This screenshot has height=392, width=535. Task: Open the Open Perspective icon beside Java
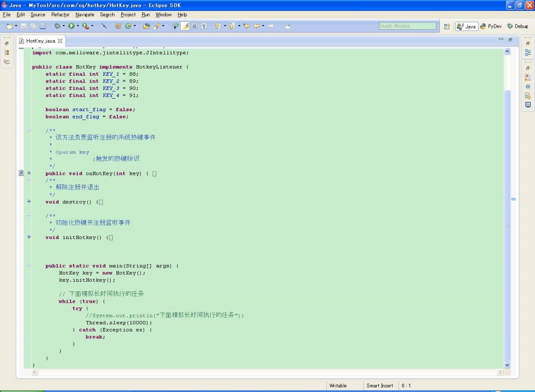[x=447, y=26]
